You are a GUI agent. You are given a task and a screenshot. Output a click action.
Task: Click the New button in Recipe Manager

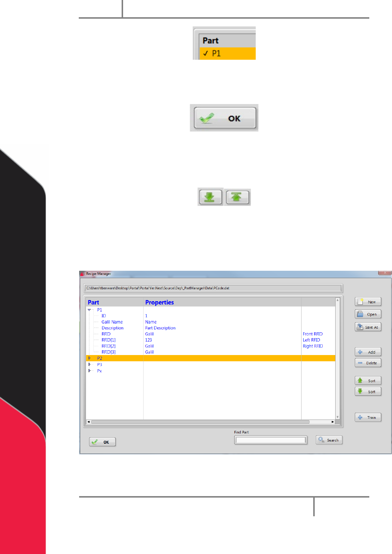click(368, 302)
